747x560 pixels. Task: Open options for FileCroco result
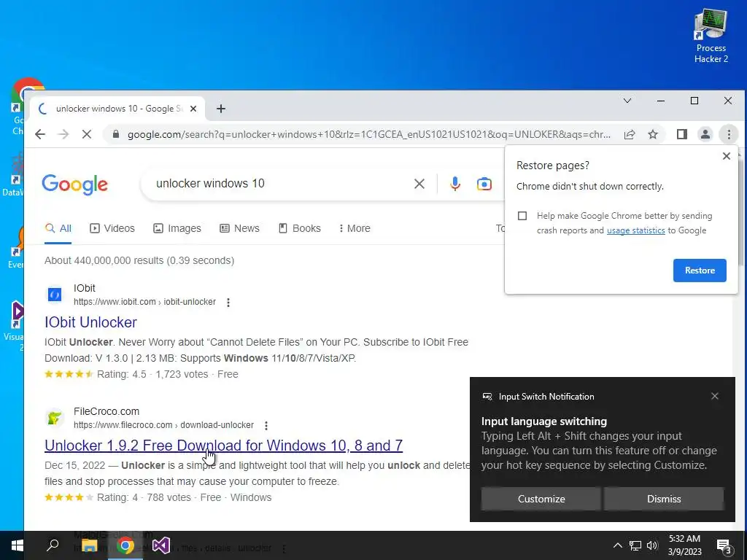(266, 425)
